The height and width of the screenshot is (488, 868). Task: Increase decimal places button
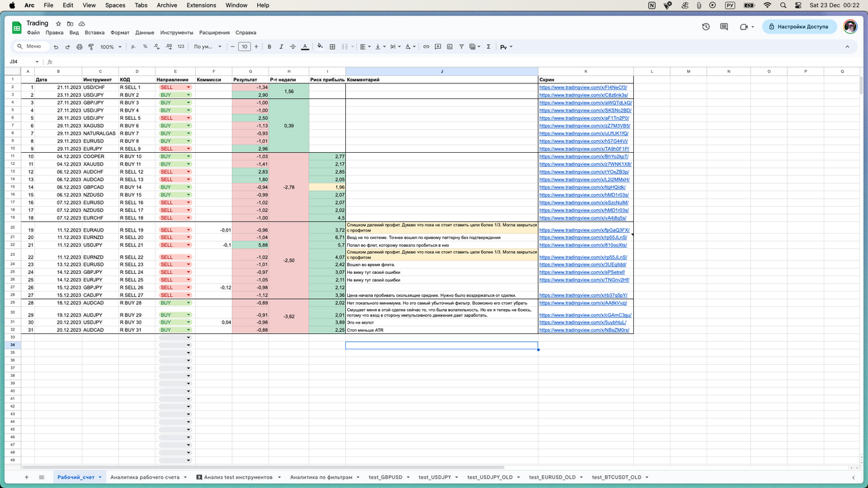pos(168,47)
